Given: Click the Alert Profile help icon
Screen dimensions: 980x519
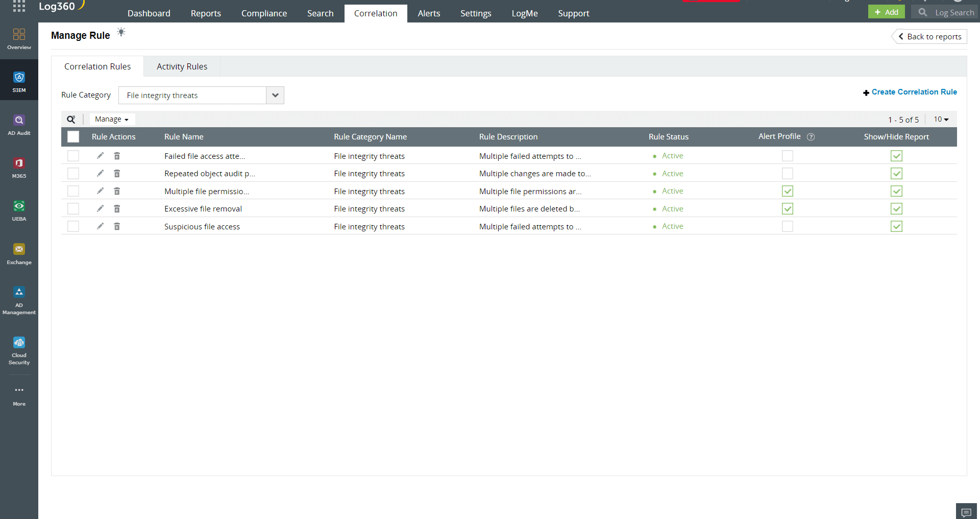Looking at the screenshot, I should [x=811, y=137].
